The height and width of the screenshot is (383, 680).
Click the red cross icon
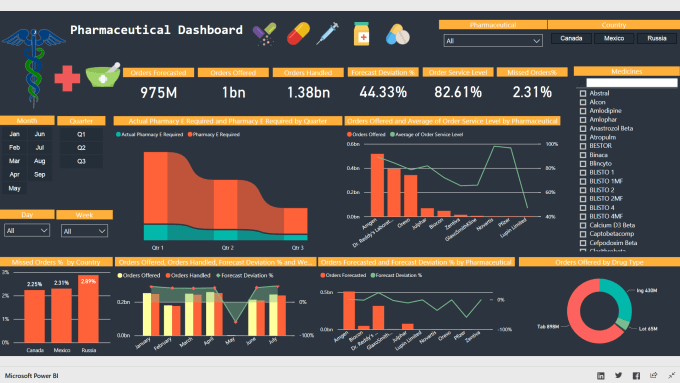67,78
